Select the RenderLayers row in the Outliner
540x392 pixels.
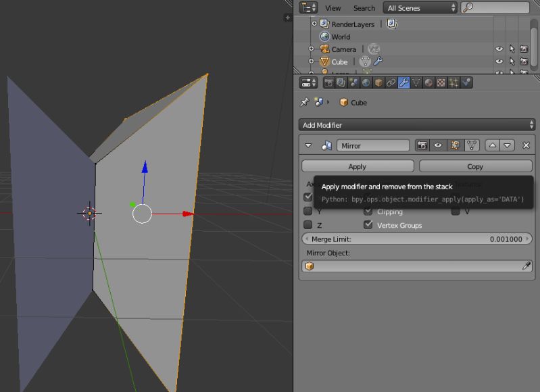pos(353,24)
